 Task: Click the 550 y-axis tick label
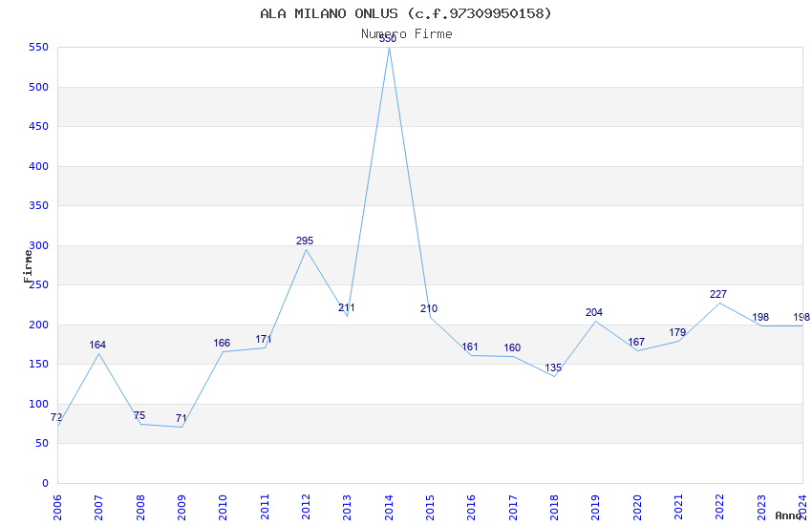[x=39, y=47]
